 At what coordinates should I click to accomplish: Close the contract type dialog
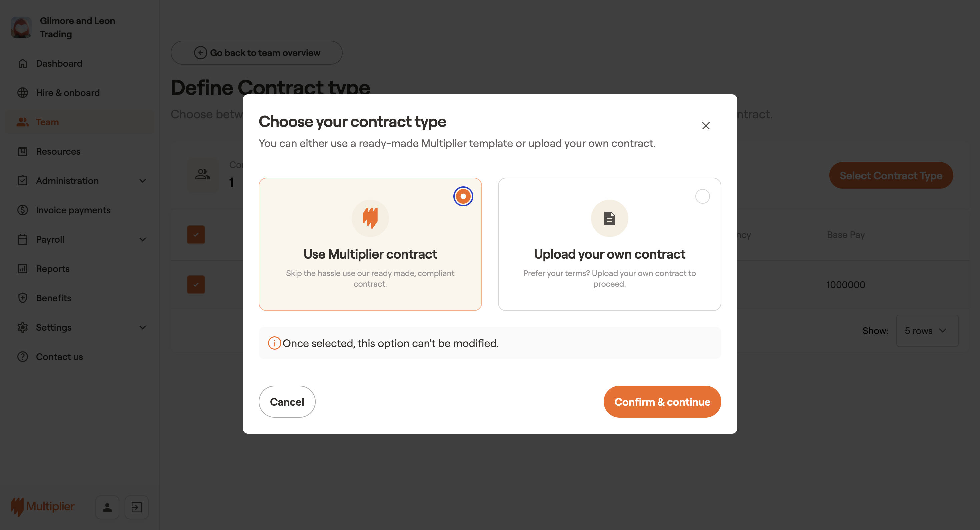[706, 126]
